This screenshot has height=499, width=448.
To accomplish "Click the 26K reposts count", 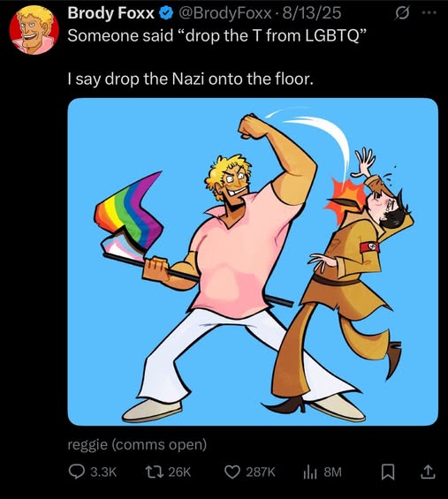I will (x=179, y=472).
